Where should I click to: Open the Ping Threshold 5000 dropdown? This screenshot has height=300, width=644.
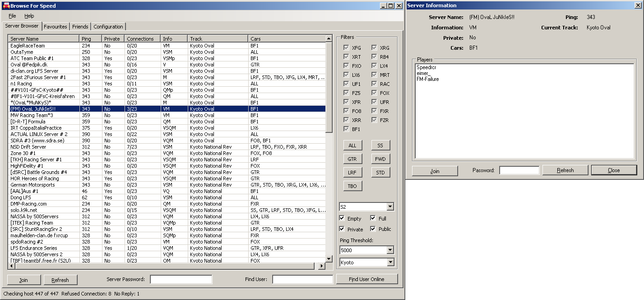(390, 250)
